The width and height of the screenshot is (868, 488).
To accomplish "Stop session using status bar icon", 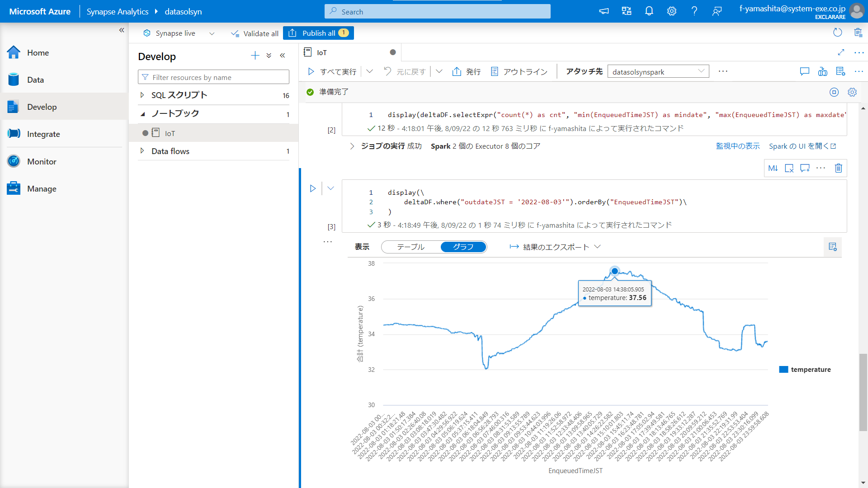I will (834, 92).
